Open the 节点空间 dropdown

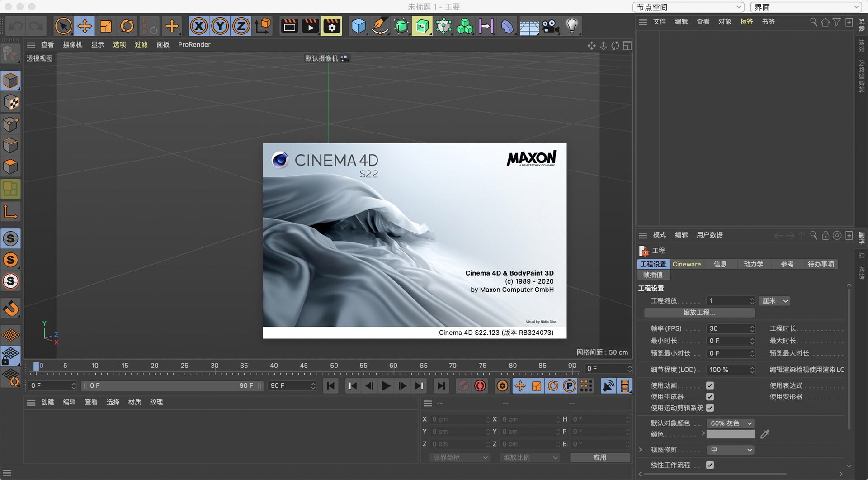(x=688, y=7)
